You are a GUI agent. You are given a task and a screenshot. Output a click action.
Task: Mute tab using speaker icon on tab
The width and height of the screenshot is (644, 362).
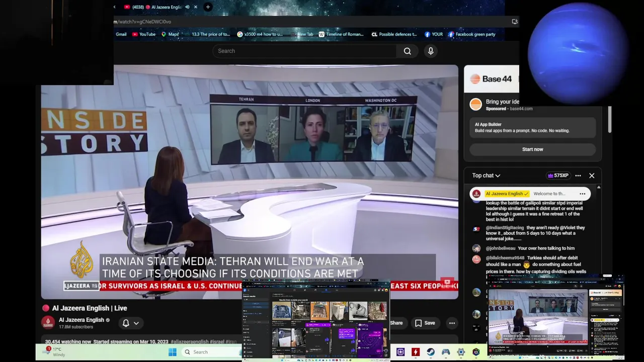click(187, 7)
